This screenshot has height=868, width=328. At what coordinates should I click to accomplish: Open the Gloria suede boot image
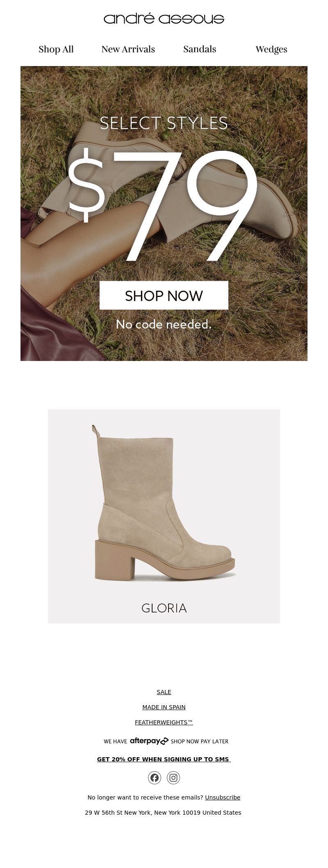click(164, 503)
